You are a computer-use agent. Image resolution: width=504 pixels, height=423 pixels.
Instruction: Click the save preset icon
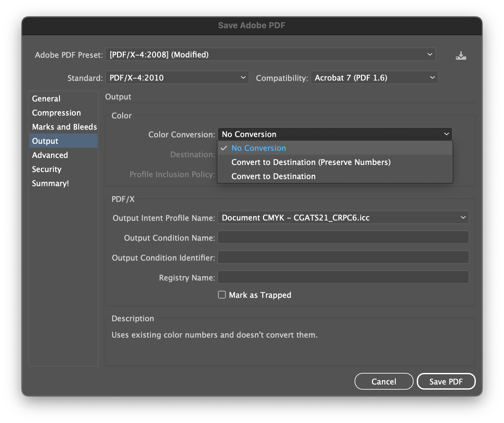coord(461,56)
